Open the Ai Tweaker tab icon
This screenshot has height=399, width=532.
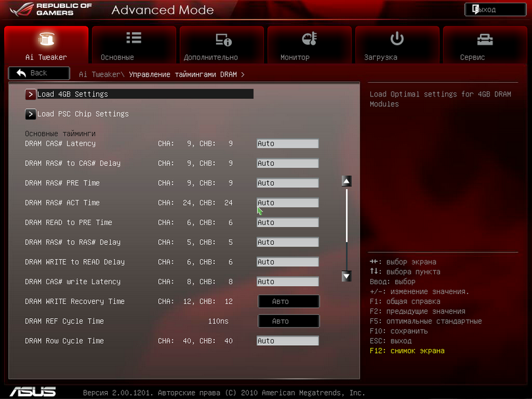46,39
